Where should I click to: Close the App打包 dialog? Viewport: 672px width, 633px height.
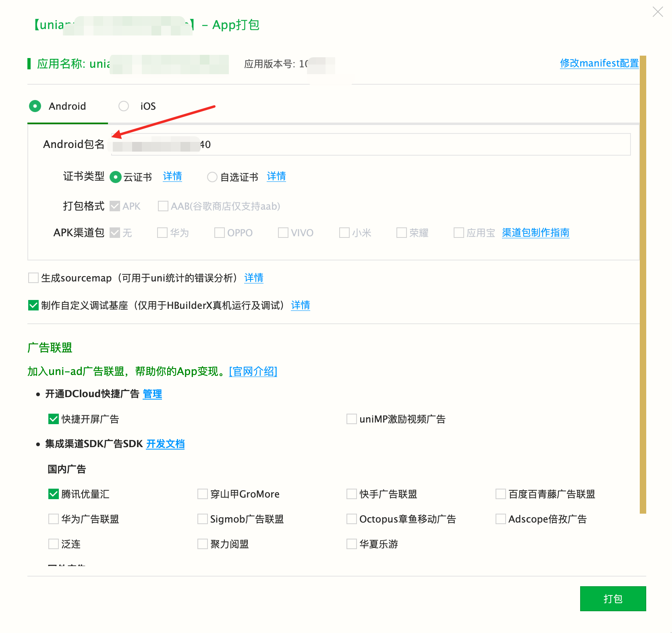[x=657, y=12]
